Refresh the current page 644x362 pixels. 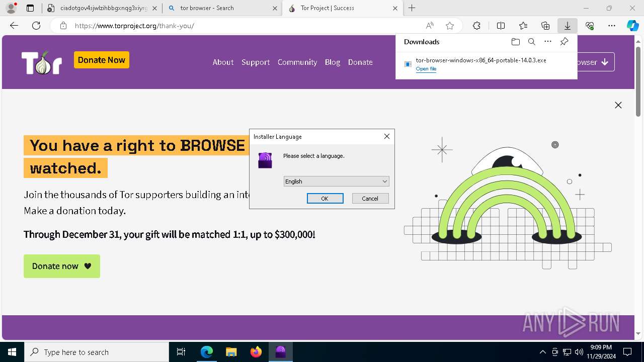pyautogui.click(x=36, y=26)
